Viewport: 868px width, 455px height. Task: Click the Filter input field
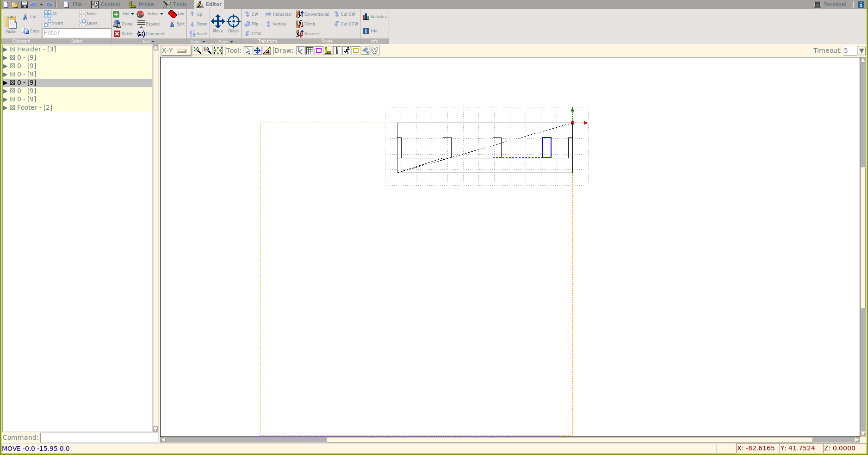tap(77, 33)
